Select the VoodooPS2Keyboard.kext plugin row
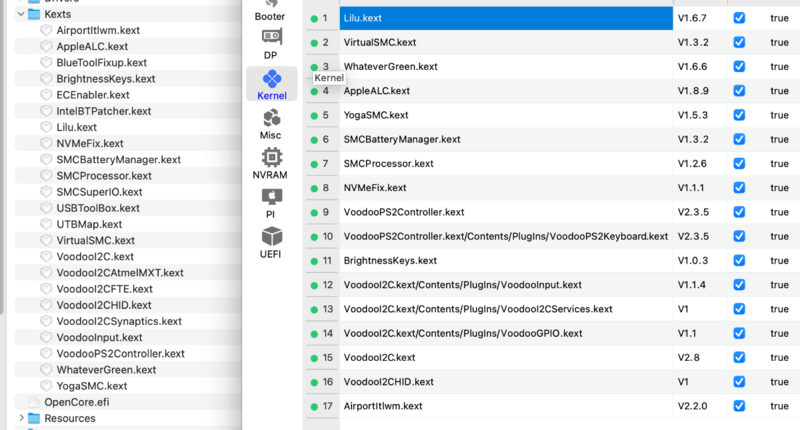 (506, 236)
